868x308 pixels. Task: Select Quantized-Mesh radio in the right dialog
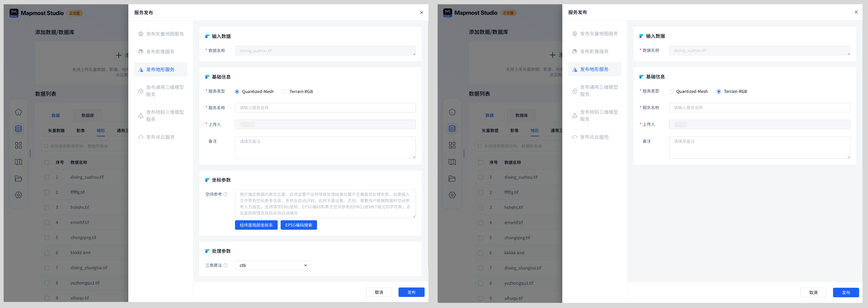pos(671,92)
